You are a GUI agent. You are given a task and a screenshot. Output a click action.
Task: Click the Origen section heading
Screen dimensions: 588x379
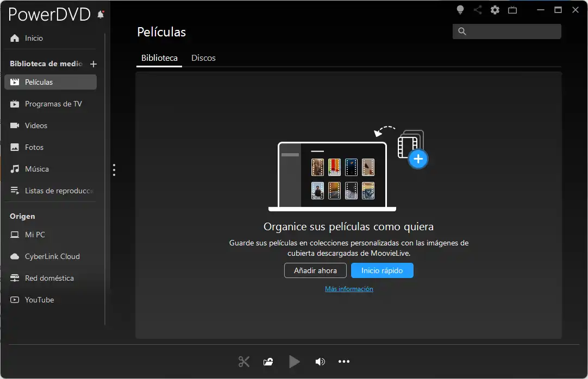pos(22,217)
